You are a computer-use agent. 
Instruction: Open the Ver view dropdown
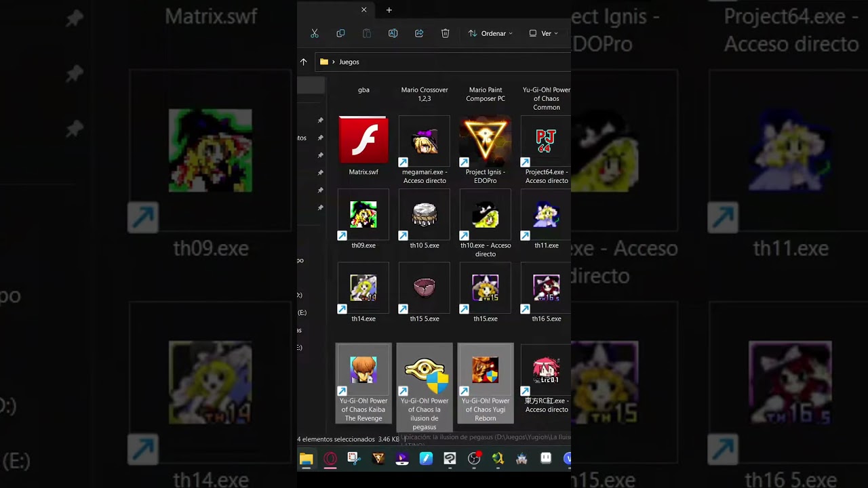pos(543,33)
